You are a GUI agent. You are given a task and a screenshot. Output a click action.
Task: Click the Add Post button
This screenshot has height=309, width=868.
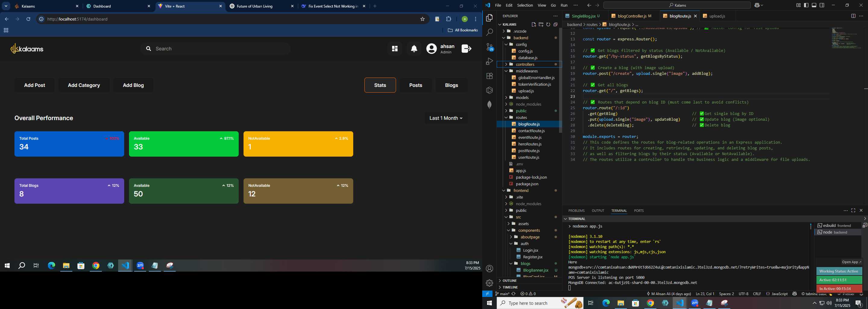click(x=35, y=85)
